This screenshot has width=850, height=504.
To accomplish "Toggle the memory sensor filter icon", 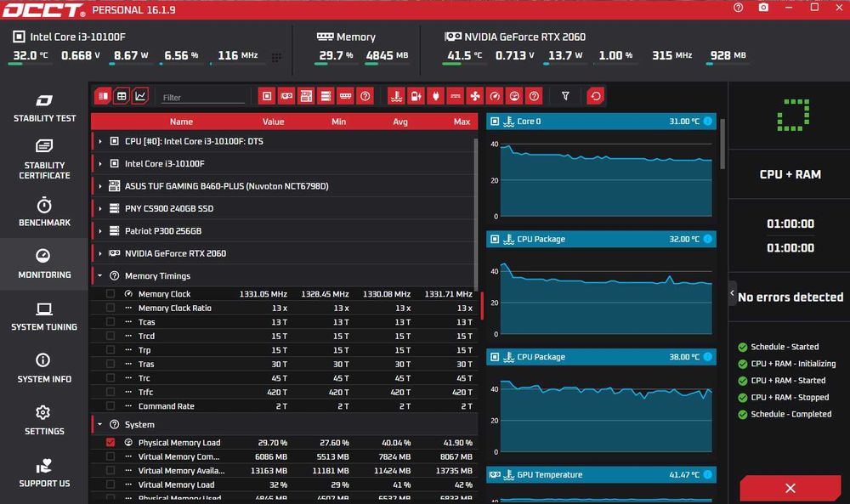I will [345, 96].
